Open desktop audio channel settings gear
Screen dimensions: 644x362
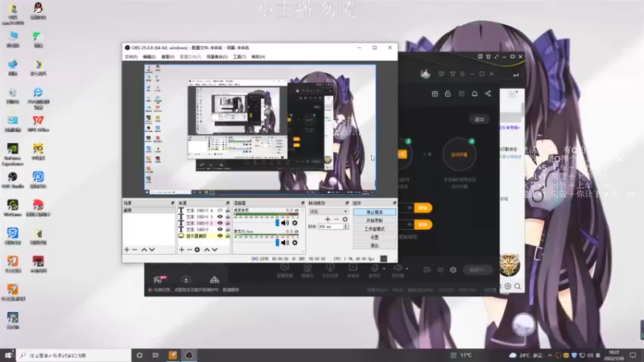click(x=295, y=223)
